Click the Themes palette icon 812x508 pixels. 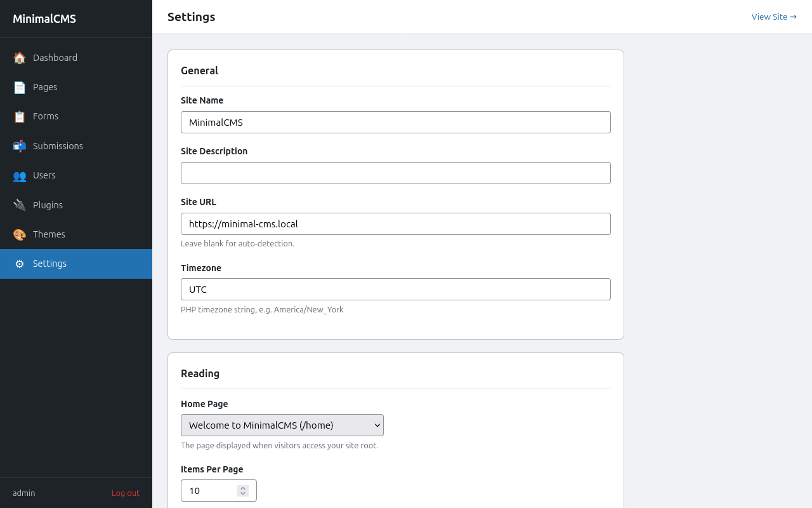tap(20, 234)
